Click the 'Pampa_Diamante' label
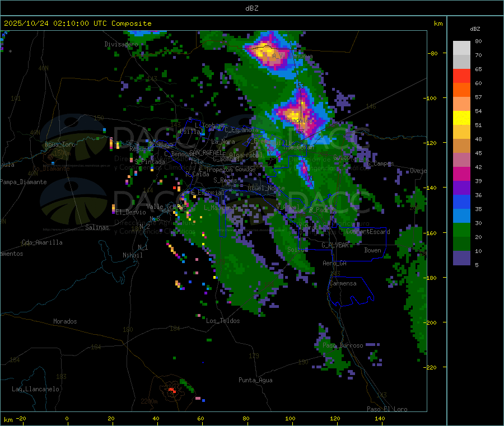Image resolution: width=504 pixels, height=426 pixels. [24, 182]
